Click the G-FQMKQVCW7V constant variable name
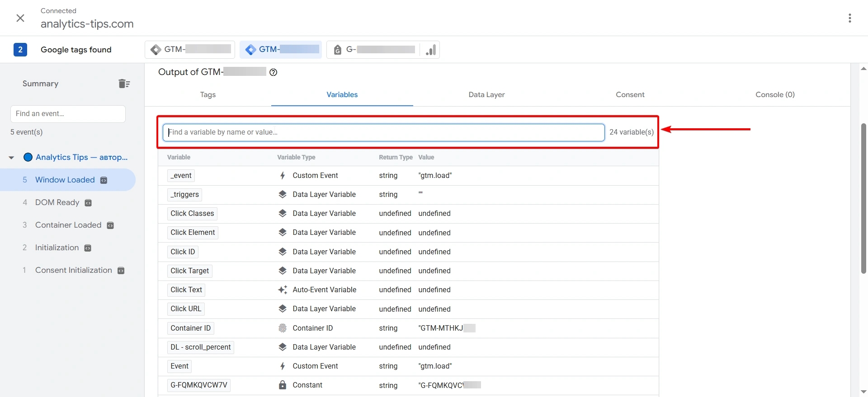Screen dimensions: 868x397 [x=199, y=385]
